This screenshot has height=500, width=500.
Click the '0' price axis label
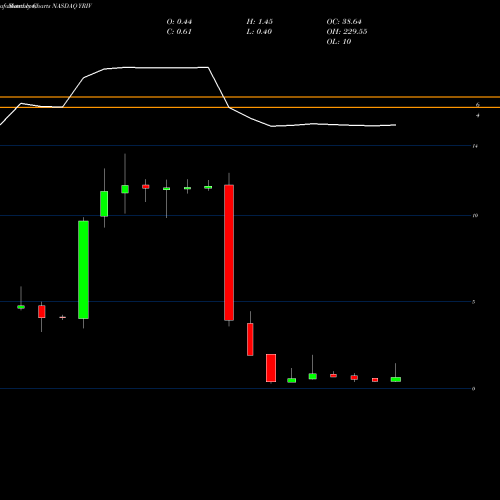(x=473, y=389)
